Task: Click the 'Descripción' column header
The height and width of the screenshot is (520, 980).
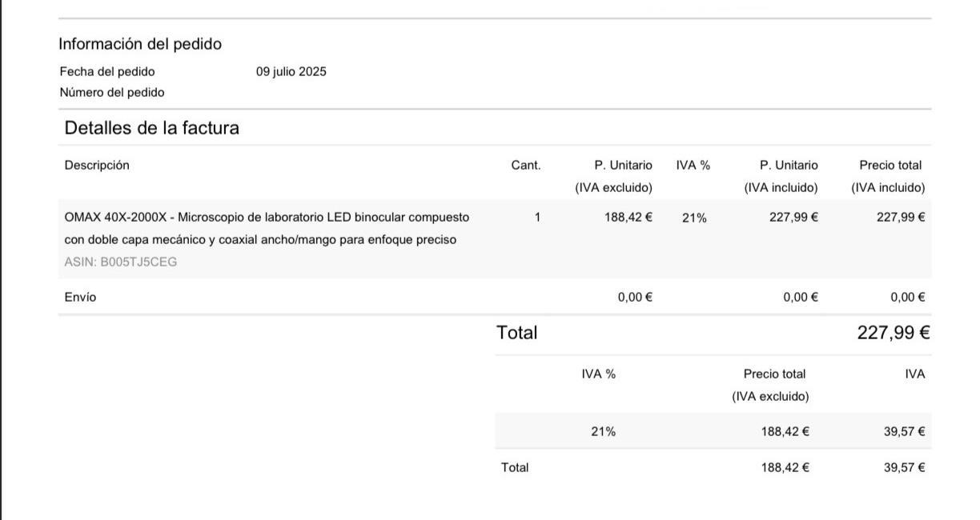Action: (x=97, y=166)
